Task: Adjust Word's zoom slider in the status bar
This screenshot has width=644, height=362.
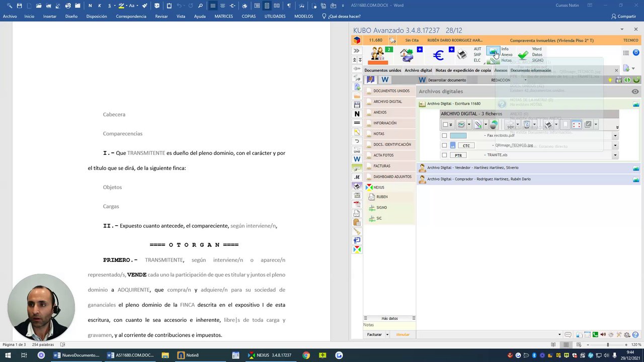Action: coord(607,345)
